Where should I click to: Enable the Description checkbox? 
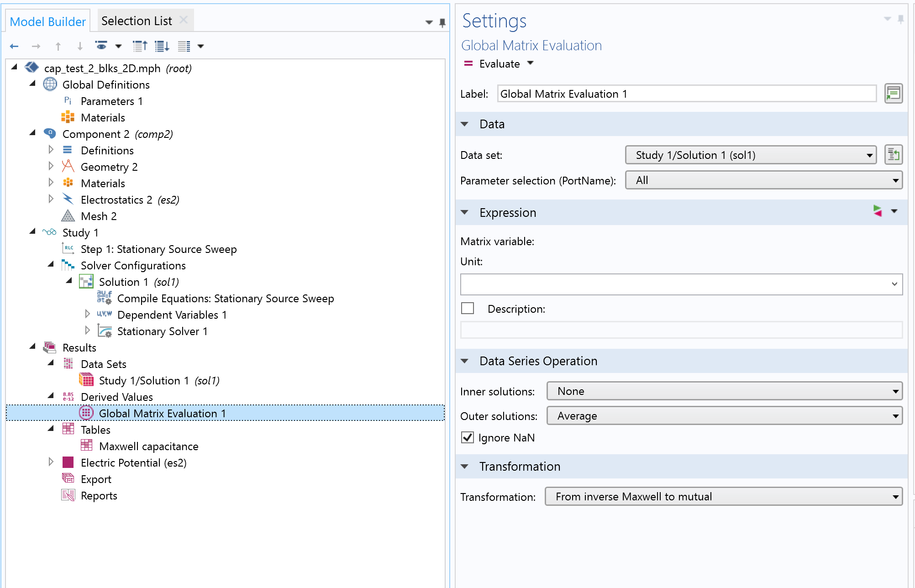pyautogui.click(x=468, y=309)
